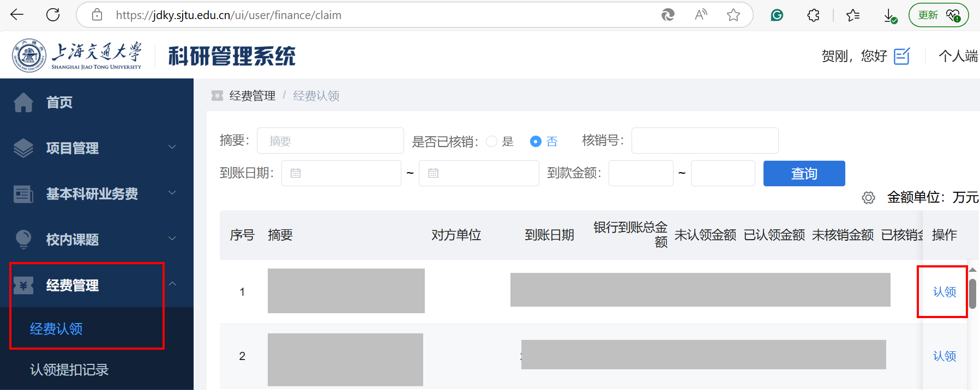Click the table vertical scrollbar thumb
Viewport: 980px width, 390px height.
tap(972, 294)
